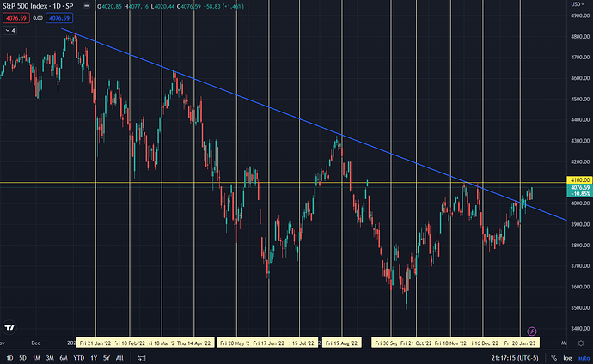Screen dimensions: 593x364
Task: Click the Fri 19 Aug '22 date label
Action: (341, 343)
